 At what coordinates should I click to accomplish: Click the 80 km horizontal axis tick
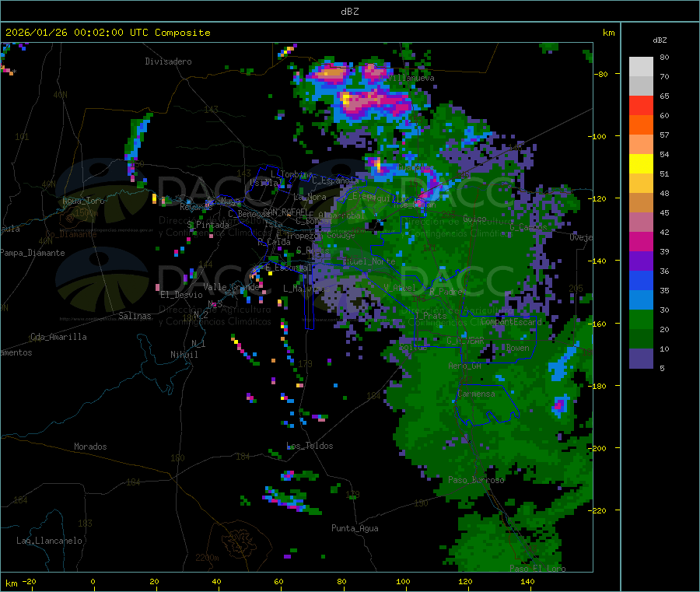tap(341, 581)
